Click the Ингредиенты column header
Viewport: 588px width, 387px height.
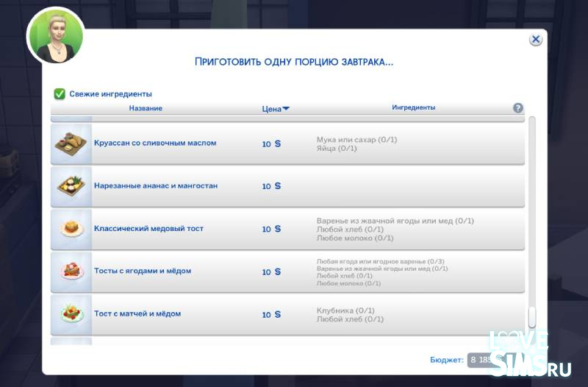click(414, 107)
